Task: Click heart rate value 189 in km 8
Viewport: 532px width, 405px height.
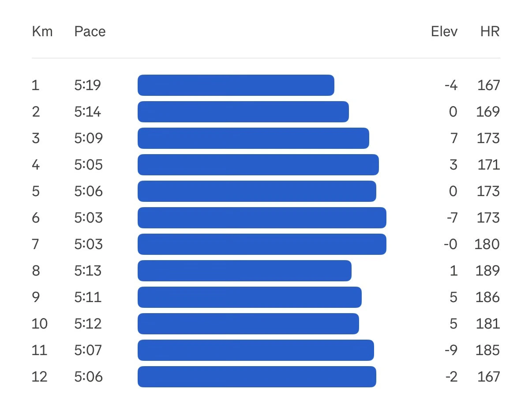Action: pyautogui.click(x=487, y=271)
